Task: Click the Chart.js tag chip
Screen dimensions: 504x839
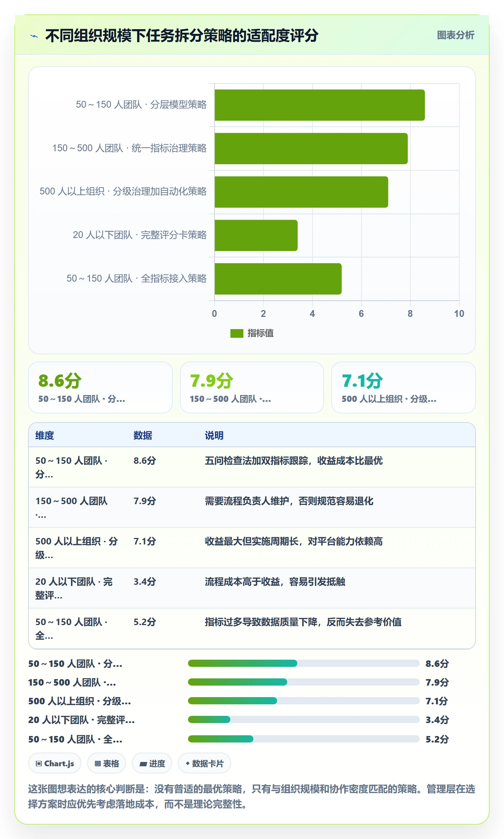Action: (x=55, y=763)
